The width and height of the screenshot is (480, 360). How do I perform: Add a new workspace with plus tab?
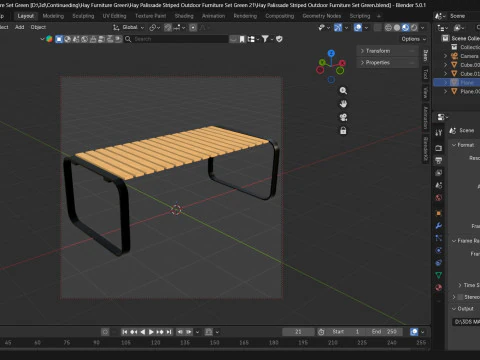click(379, 16)
